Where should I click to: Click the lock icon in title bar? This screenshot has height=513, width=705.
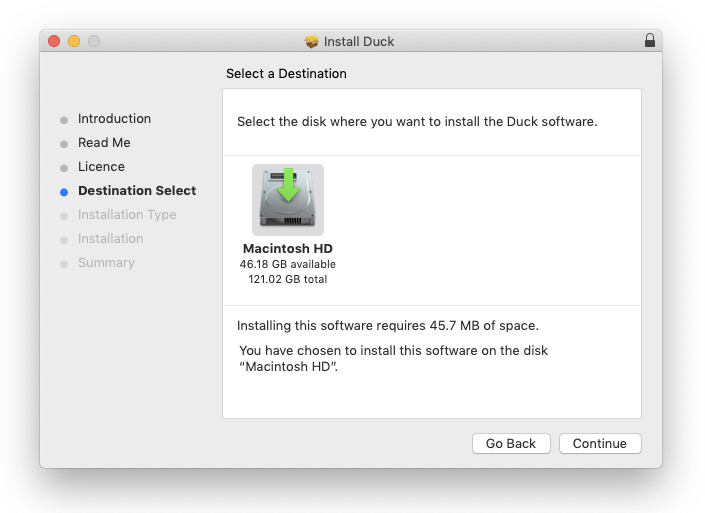tap(650, 41)
